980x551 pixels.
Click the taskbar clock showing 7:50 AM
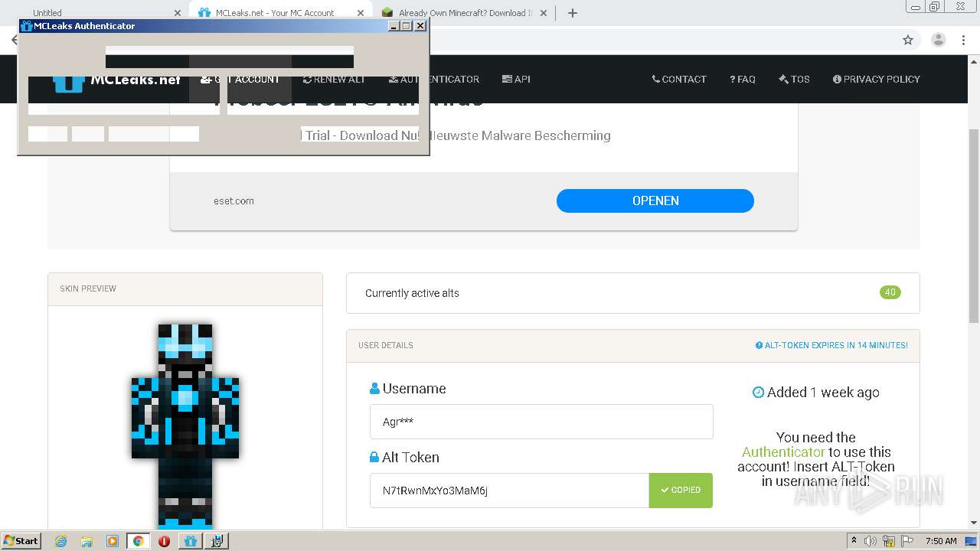(941, 541)
